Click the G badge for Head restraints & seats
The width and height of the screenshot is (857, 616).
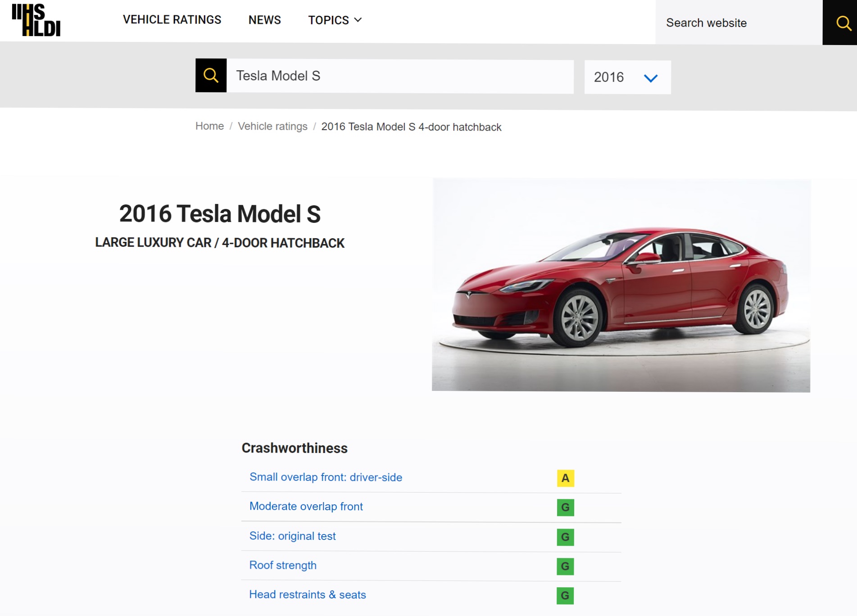coord(565,596)
